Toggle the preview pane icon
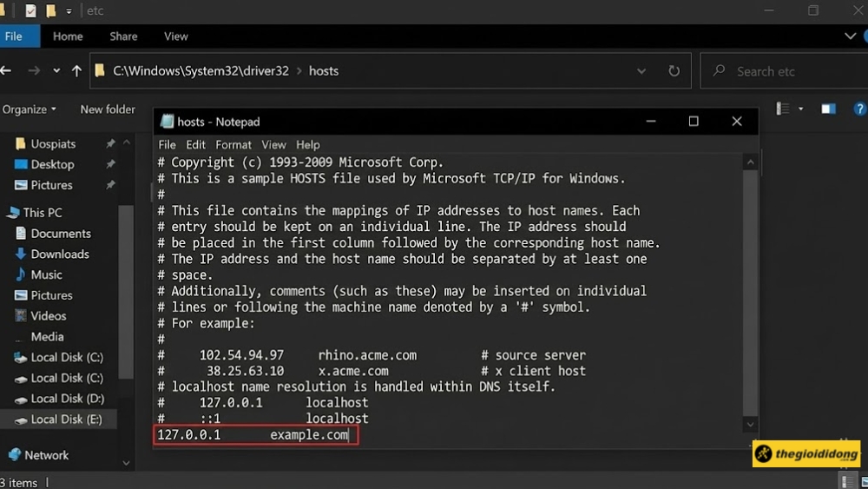Screen dimensions: 868x489 (x=828, y=109)
